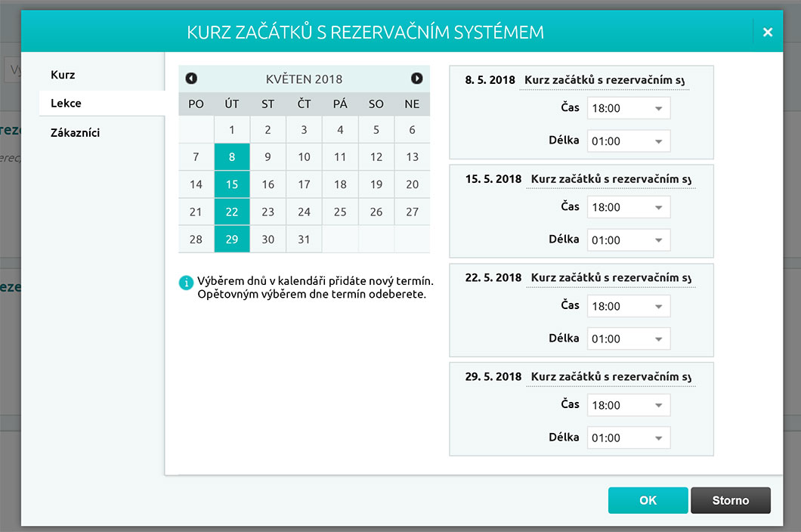
Task: Click the info icon next to calendar hint
Action: coord(186,283)
